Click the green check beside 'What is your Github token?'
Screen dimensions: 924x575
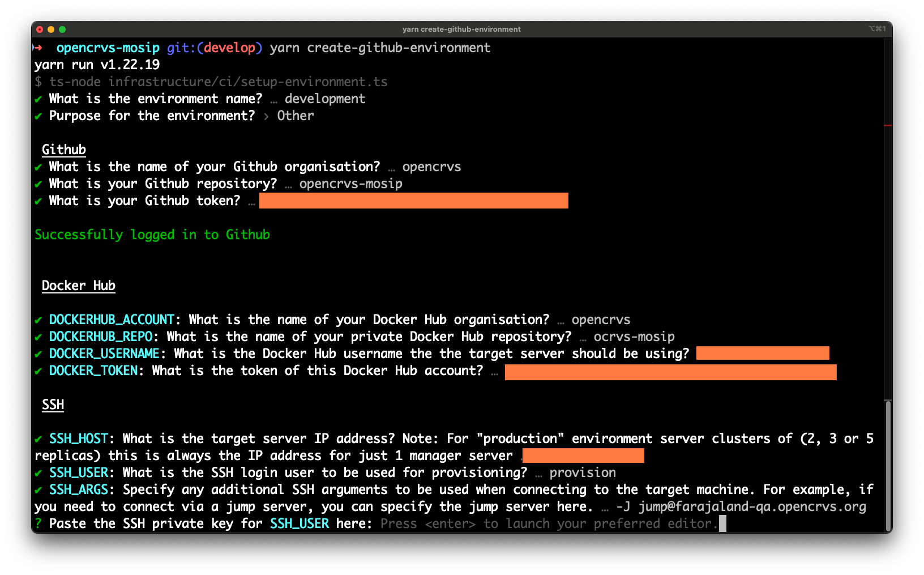click(x=38, y=201)
